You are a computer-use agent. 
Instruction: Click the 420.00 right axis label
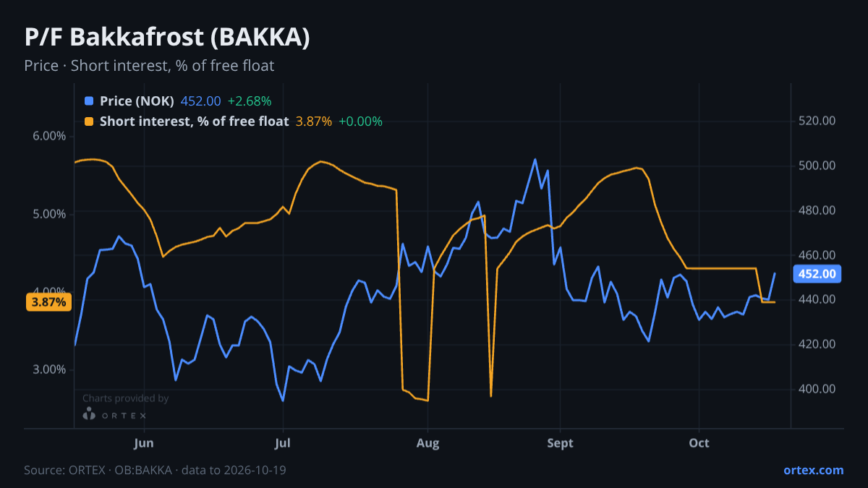[x=817, y=344]
